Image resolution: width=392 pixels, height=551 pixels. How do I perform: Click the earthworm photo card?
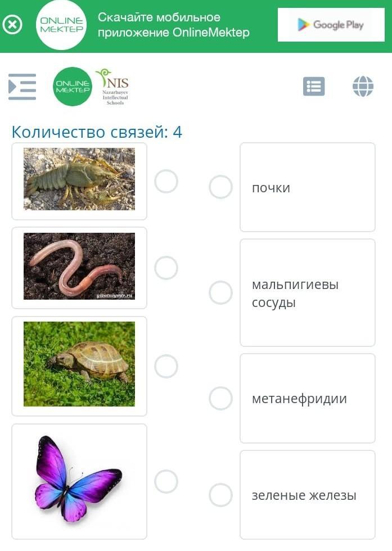(79, 268)
